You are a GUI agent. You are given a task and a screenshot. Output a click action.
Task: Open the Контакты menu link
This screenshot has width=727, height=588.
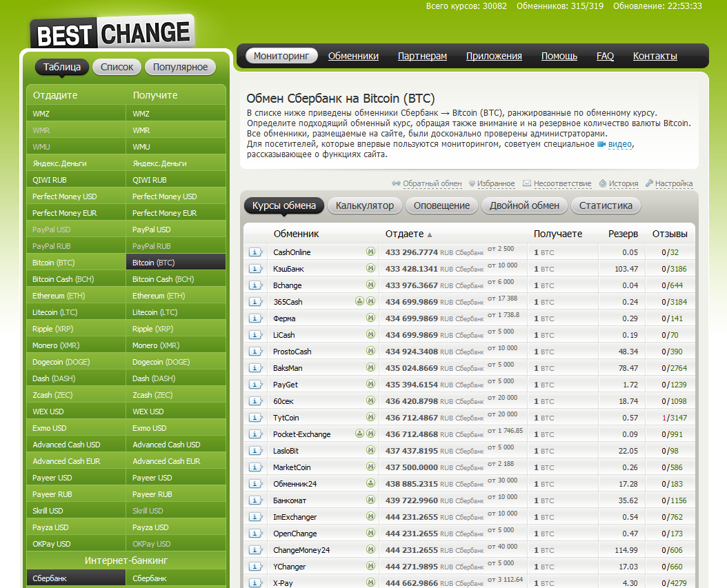pyautogui.click(x=655, y=56)
